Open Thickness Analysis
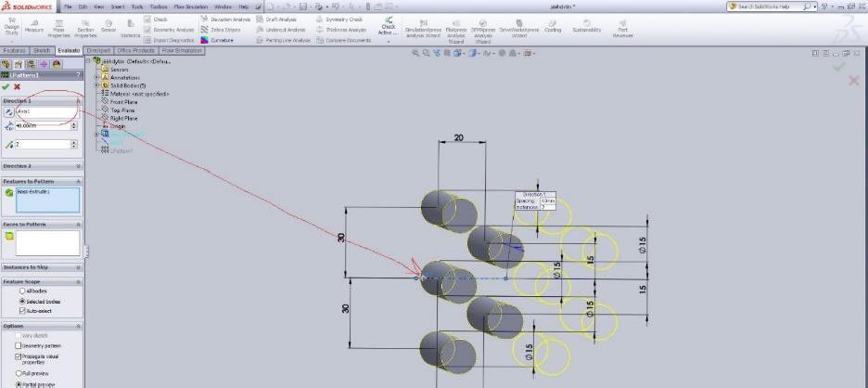This screenshot has width=868, height=388. [341, 30]
